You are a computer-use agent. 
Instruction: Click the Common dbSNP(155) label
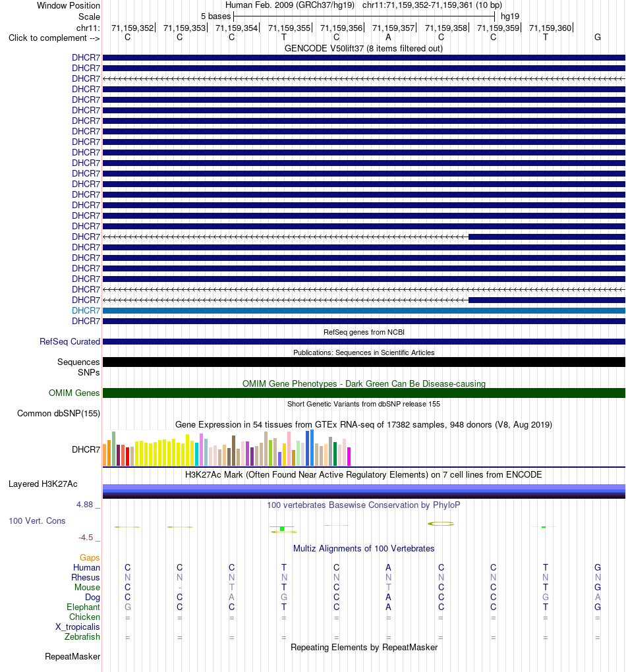(58, 414)
